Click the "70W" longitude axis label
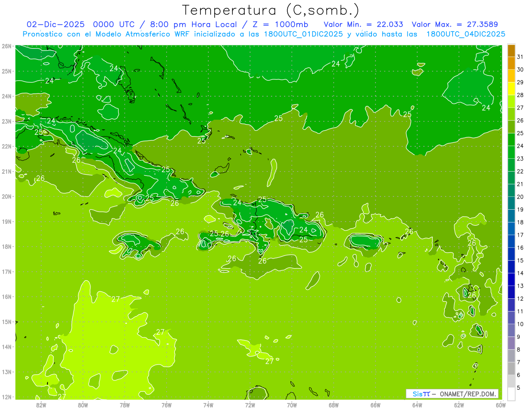The height and width of the screenshot is (411, 532). (x=292, y=404)
